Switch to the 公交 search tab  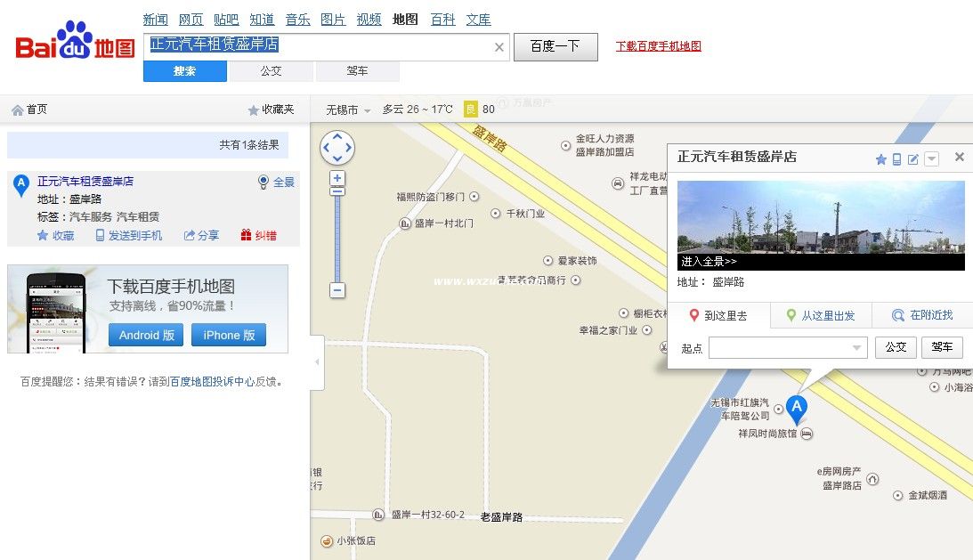271,71
